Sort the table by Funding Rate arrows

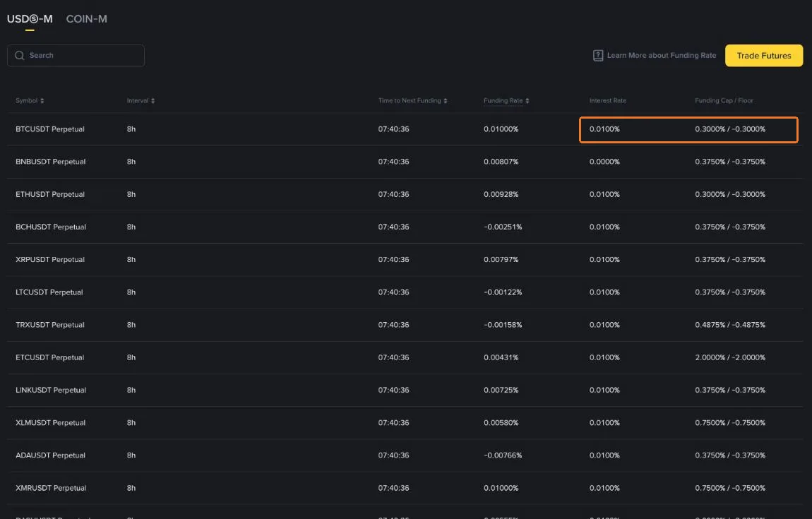527,100
